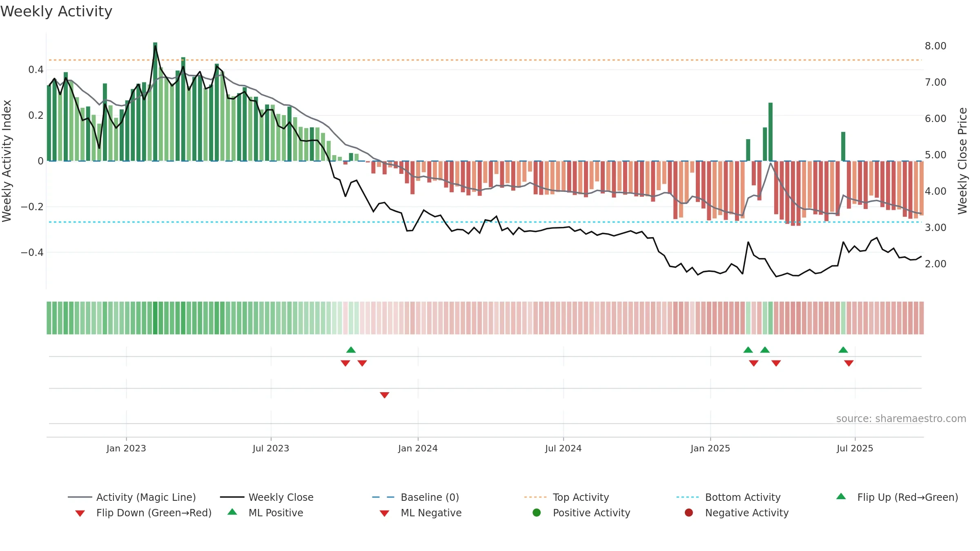Screen dimensions: 980x551
Task: Toggle Activity (Magic Line) legend entry
Action: [132, 497]
